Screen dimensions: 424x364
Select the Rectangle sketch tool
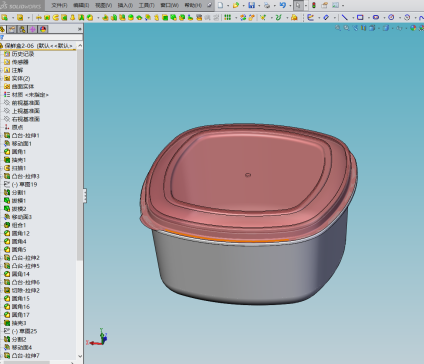point(360,17)
